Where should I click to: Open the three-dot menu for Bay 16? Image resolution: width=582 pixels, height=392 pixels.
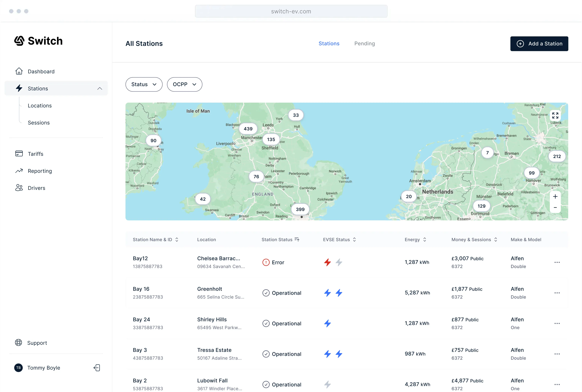coord(557,293)
